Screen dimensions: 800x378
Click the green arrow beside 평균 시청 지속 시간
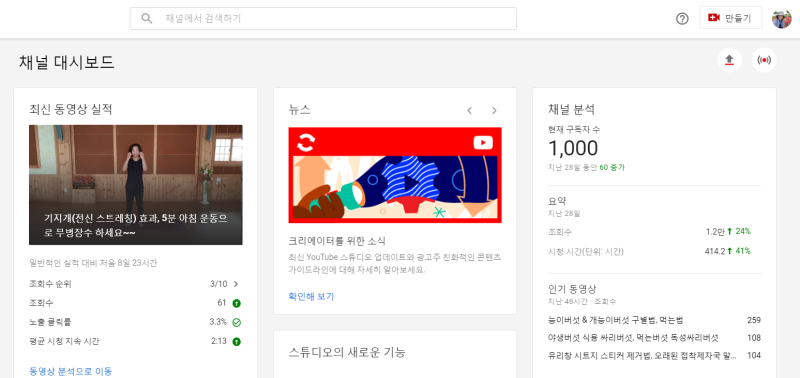coord(236,342)
